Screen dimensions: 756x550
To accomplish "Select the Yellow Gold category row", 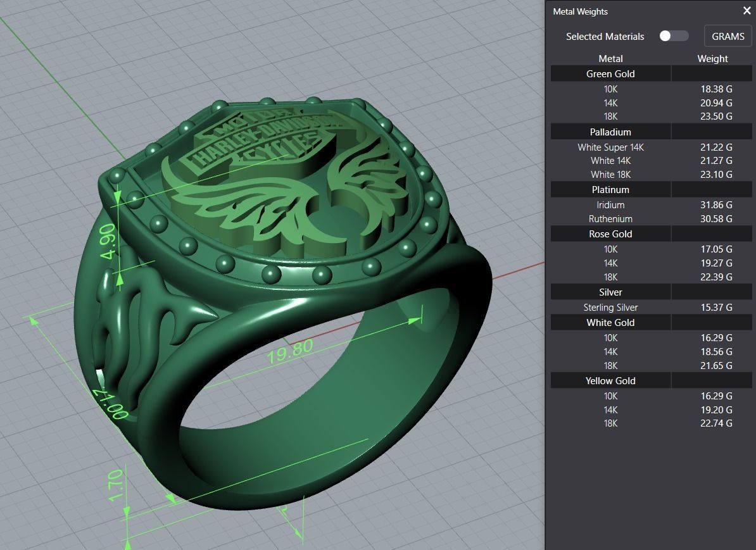I will pyautogui.click(x=651, y=381).
